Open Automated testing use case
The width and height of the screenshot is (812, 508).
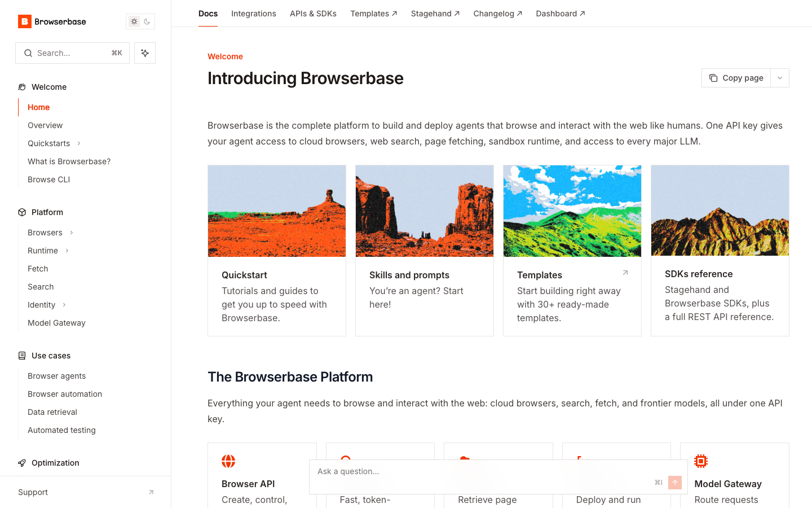pos(61,430)
